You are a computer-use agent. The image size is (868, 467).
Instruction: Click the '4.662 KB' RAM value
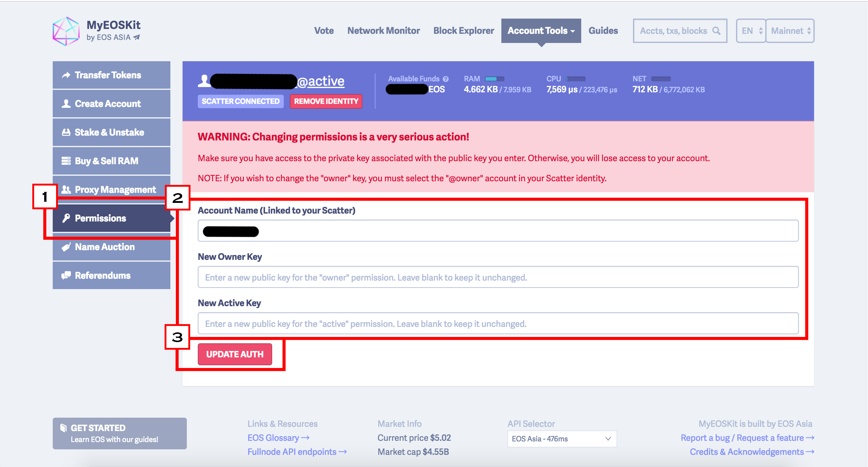click(481, 89)
